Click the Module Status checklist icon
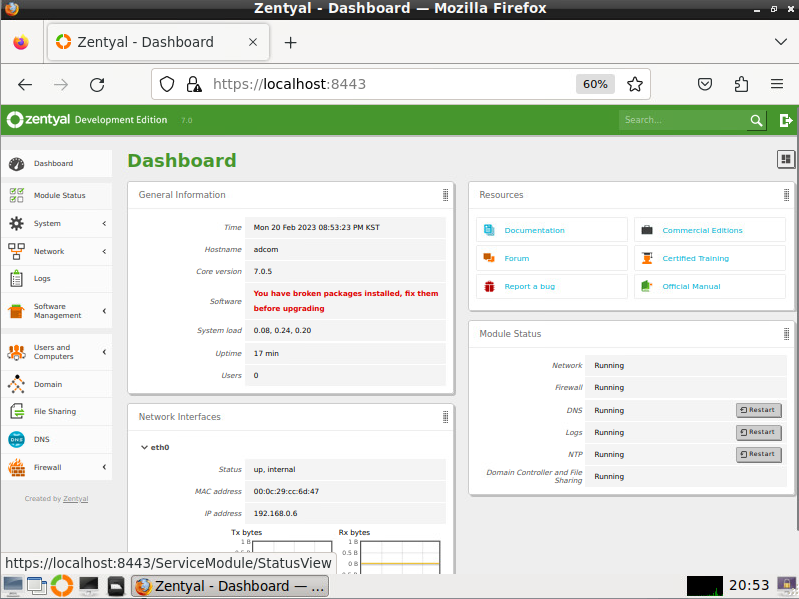The height and width of the screenshot is (599, 799). click(16, 195)
